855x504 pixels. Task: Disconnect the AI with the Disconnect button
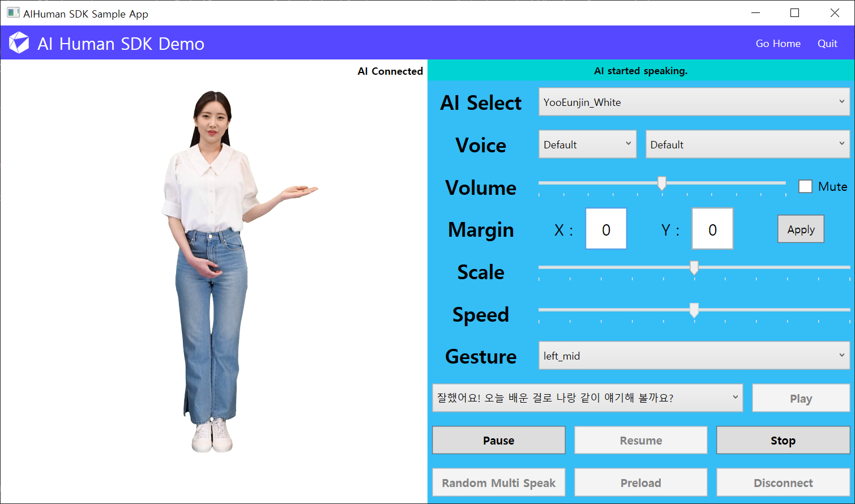click(x=783, y=482)
